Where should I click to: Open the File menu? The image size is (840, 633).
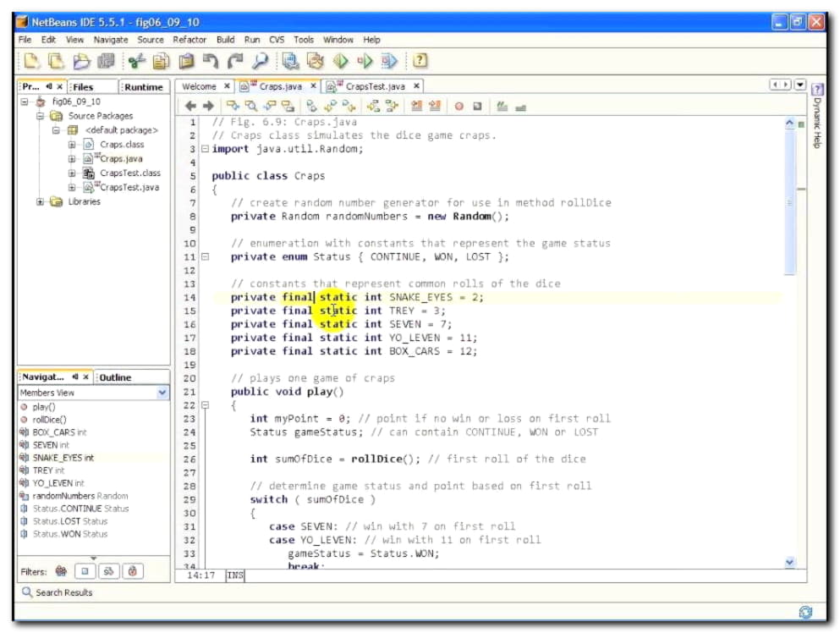(x=25, y=40)
